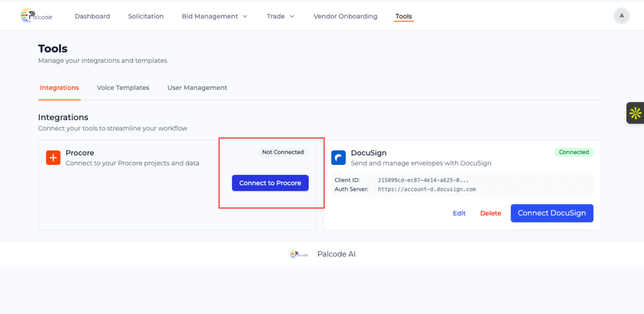Image resolution: width=644 pixels, height=314 pixels.
Task: Expand the Bid Management dropdown
Action: 214,16
